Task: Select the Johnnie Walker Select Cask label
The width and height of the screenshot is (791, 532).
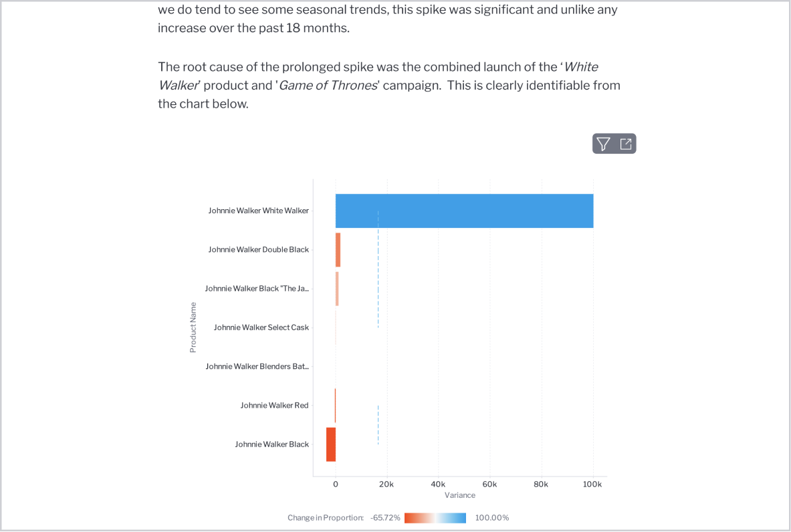Action: point(261,327)
